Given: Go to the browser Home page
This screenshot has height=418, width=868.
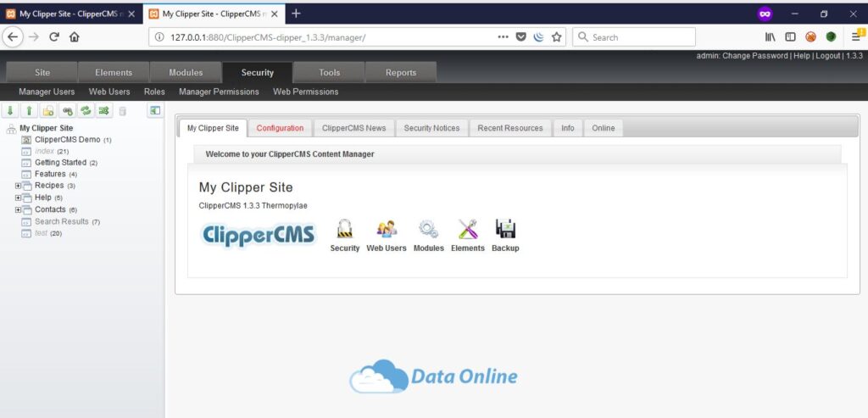Looking at the screenshot, I should 75,37.
